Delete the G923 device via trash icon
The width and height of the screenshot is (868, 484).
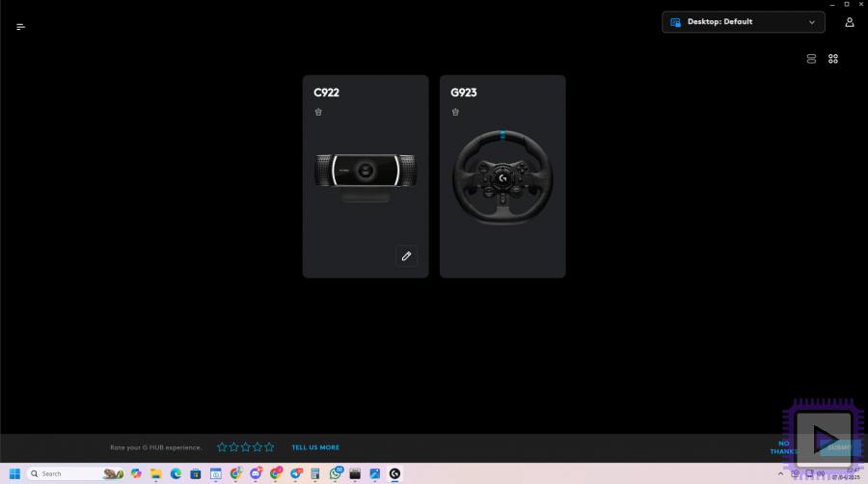coord(455,112)
